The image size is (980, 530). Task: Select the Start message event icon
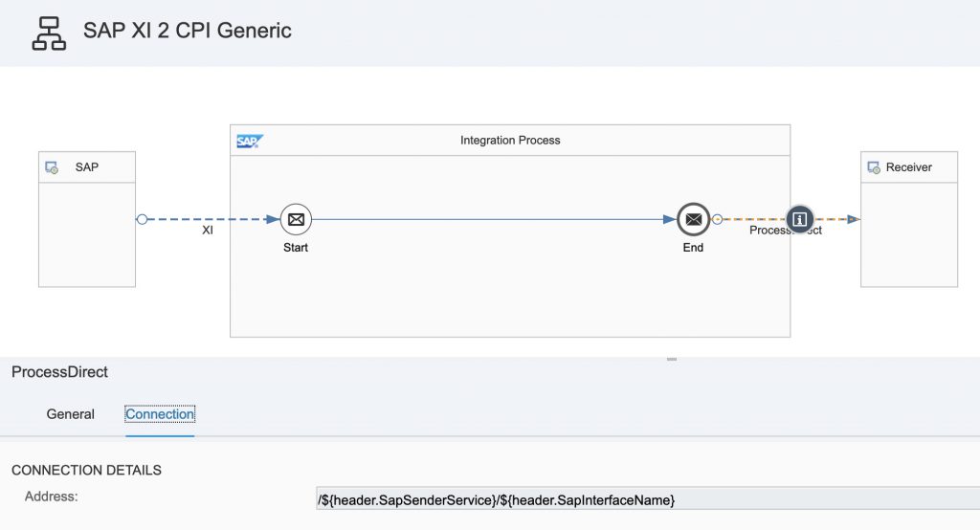(296, 219)
